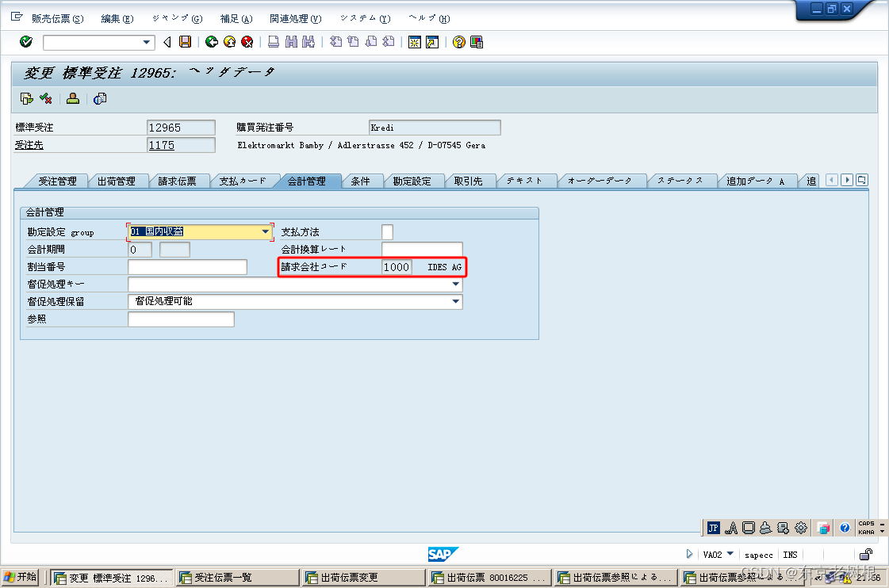Switch to the 条件 tab

point(362,180)
